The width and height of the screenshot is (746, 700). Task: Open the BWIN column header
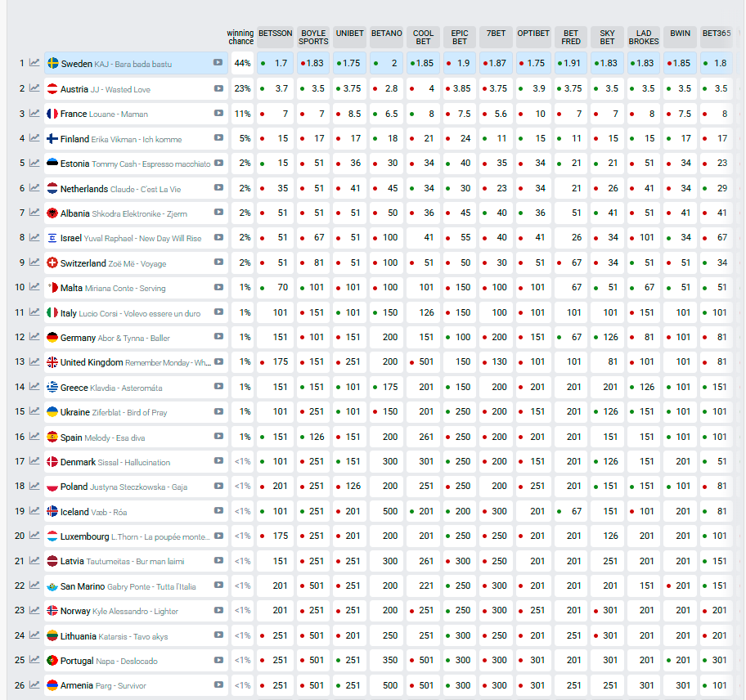click(x=681, y=37)
